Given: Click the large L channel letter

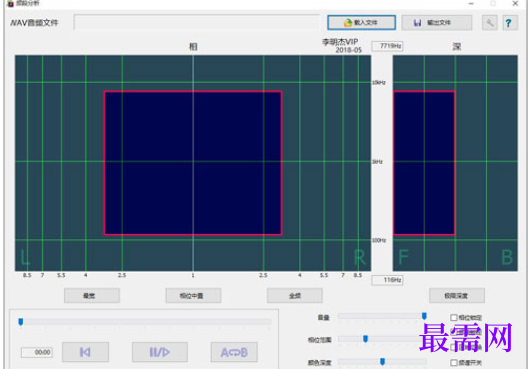Looking at the screenshot, I should (x=25, y=257).
